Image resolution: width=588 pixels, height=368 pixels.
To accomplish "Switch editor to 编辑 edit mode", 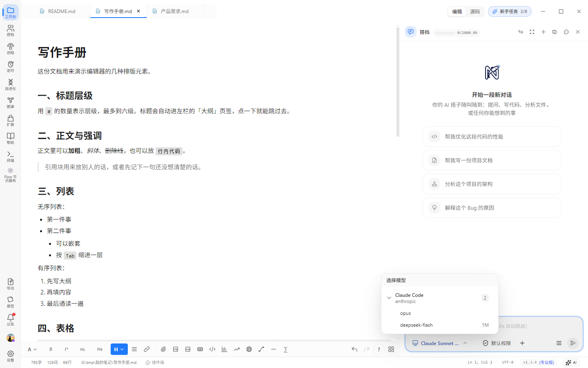I will (x=457, y=11).
